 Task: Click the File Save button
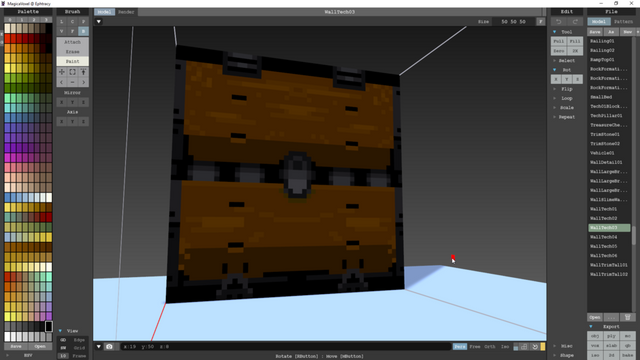(x=595, y=31)
